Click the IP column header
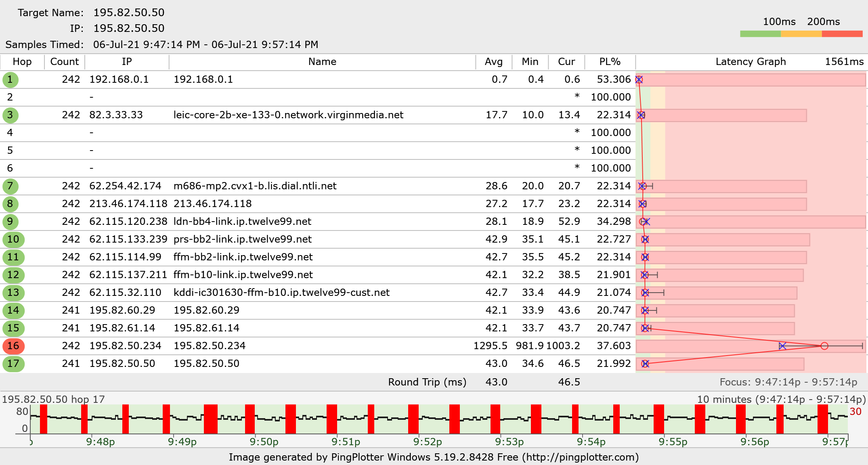This screenshot has width=868, height=465. tap(127, 62)
